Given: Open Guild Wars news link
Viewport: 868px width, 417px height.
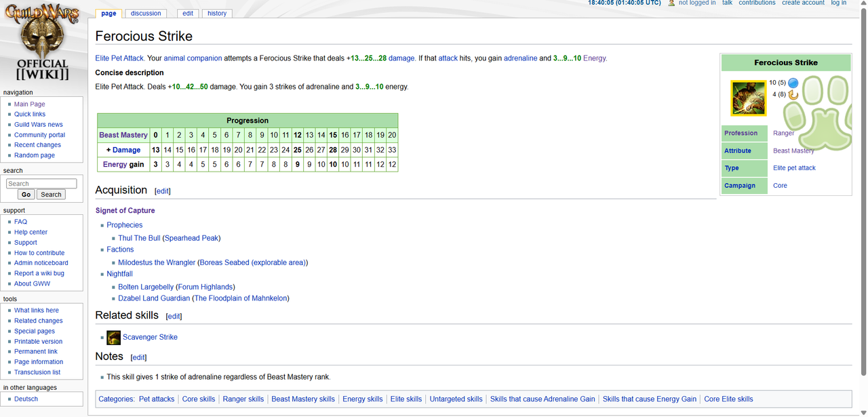Looking at the screenshot, I should (39, 125).
